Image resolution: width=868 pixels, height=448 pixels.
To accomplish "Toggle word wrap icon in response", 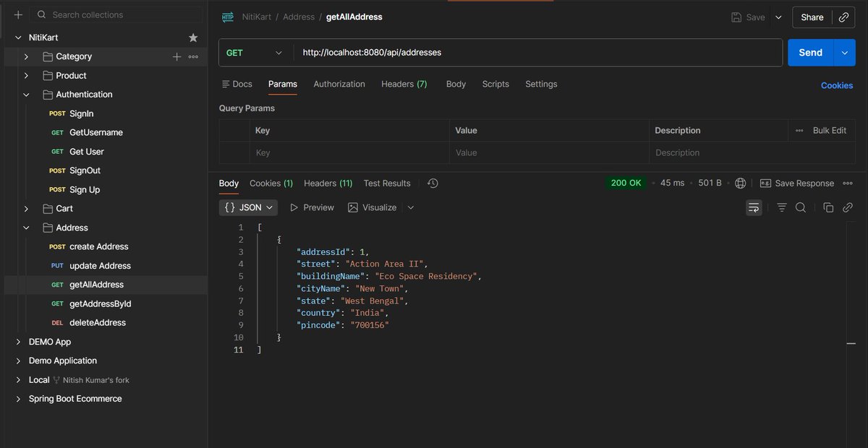I will click(754, 207).
